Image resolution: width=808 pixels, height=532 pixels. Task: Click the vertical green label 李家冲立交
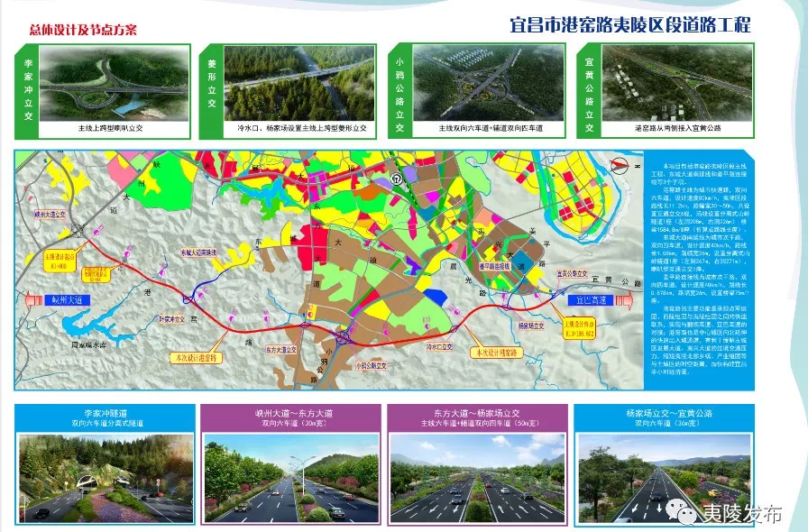coord(28,90)
